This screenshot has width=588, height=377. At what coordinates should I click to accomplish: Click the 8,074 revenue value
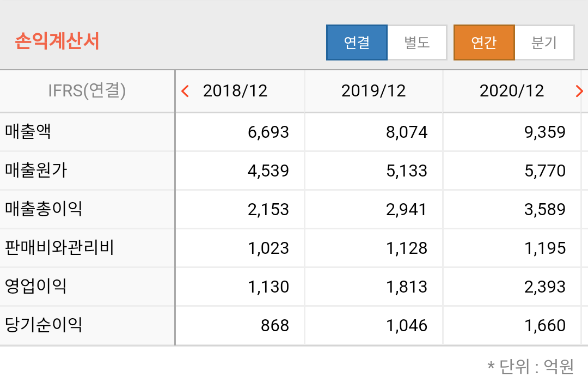[x=407, y=132]
